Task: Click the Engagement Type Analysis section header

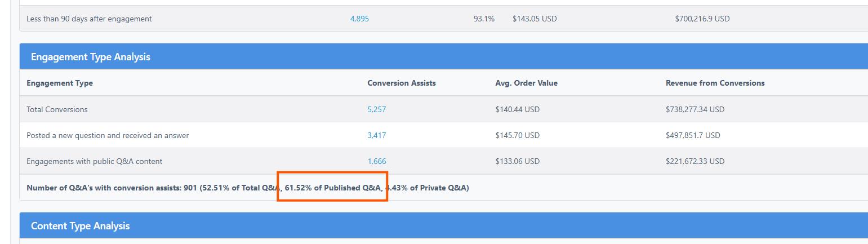Action: pyautogui.click(x=91, y=57)
